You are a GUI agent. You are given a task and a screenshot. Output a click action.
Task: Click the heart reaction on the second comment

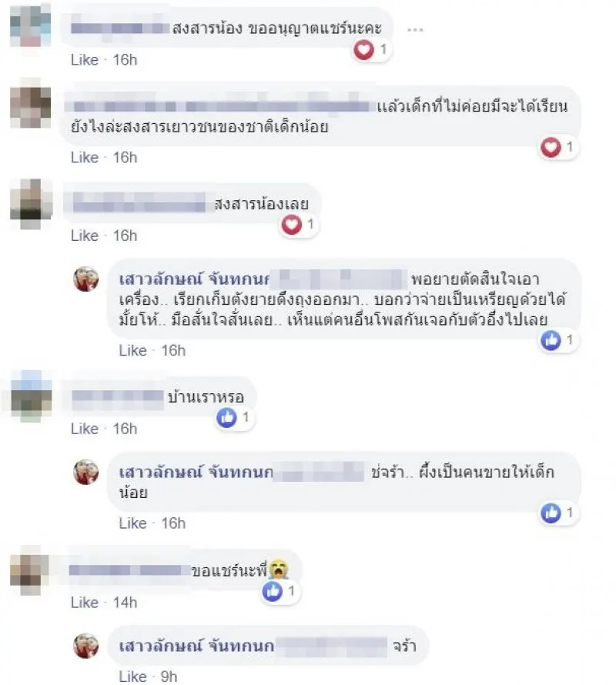tap(551, 147)
